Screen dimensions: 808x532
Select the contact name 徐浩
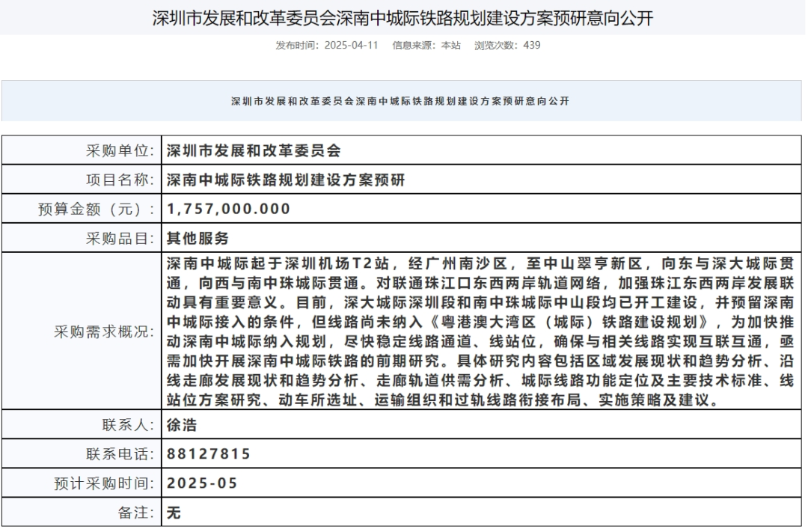(x=181, y=425)
